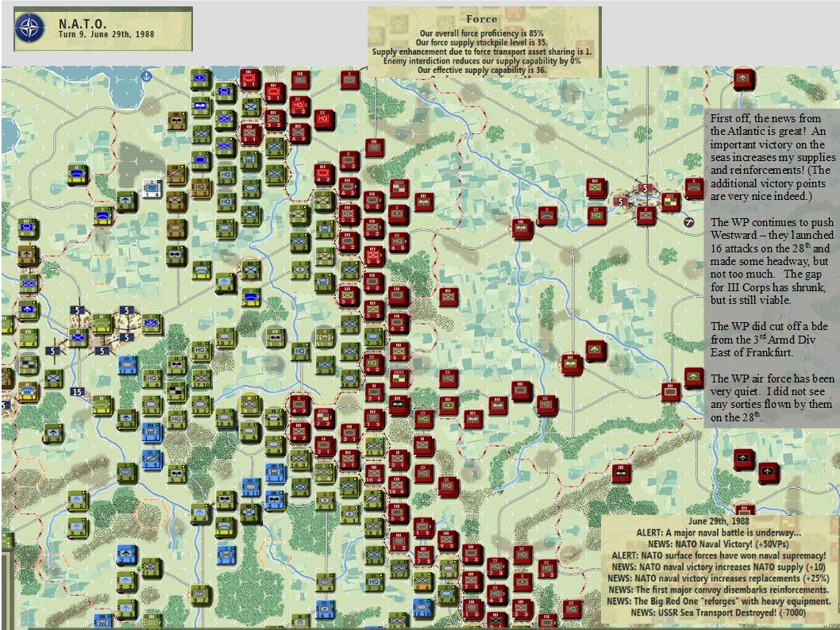
Task: Select the red XX HQ counter beside the 5-point red city
Action: tap(597, 216)
